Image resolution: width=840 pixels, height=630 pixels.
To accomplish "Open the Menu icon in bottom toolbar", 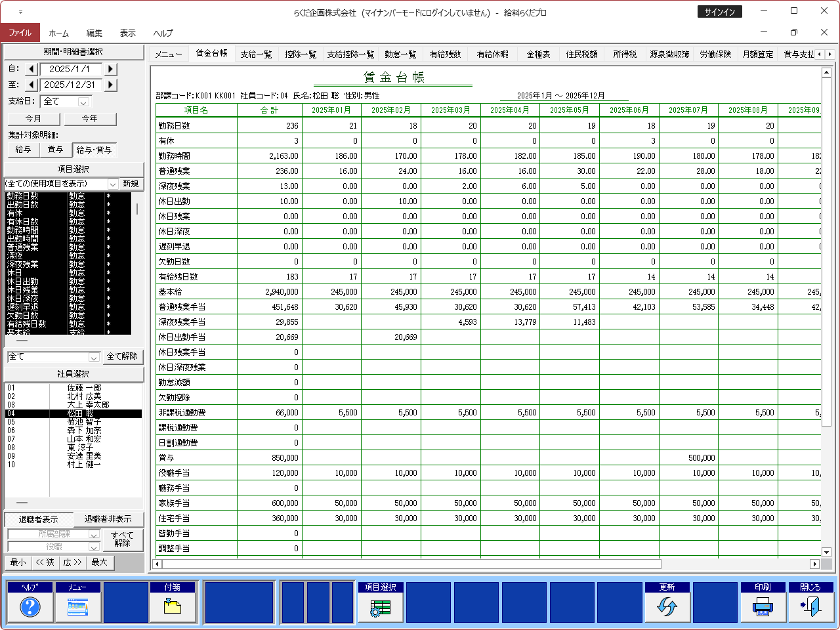I will (77, 607).
